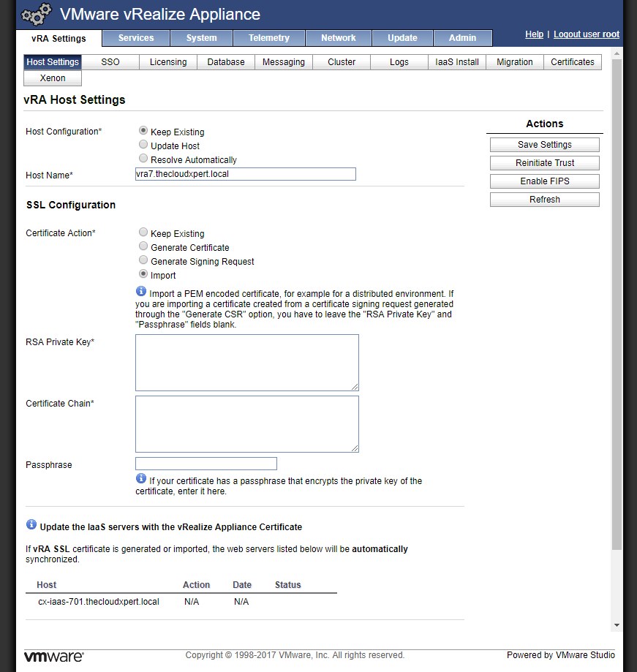Click the info icon beside Import description
The image size is (637, 672).
[141, 292]
